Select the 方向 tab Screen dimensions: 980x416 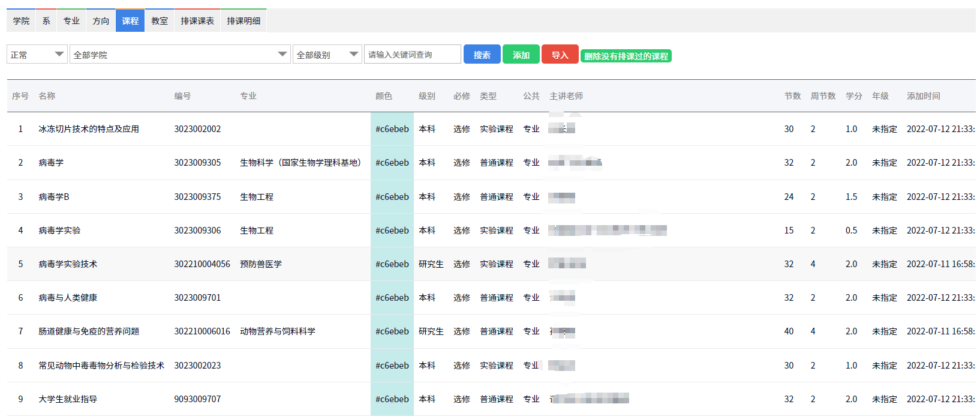click(101, 20)
